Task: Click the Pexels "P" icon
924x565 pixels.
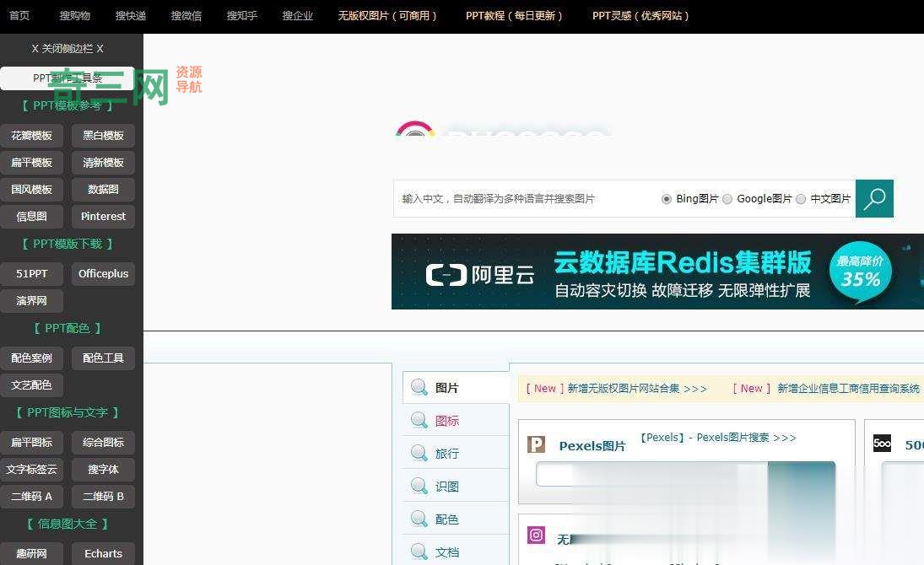Action: [537, 444]
